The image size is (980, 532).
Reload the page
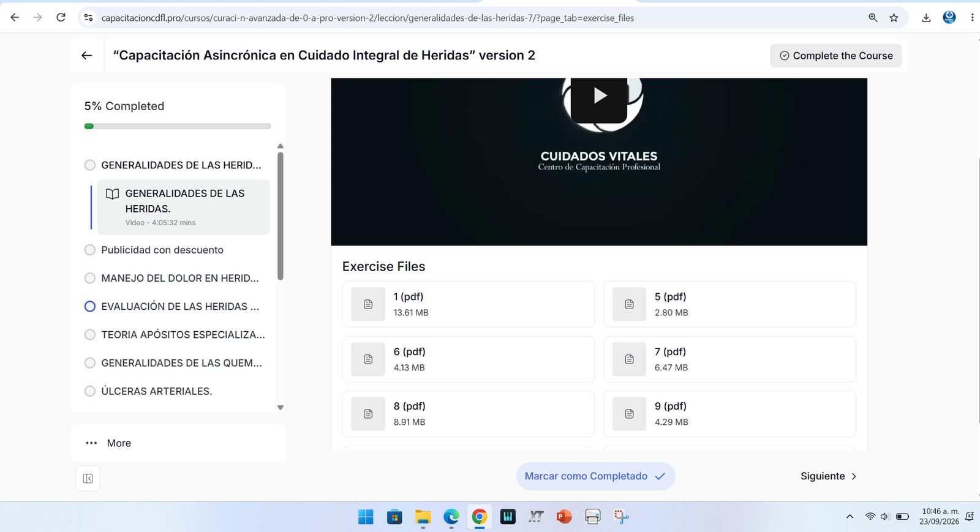click(61, 17)
